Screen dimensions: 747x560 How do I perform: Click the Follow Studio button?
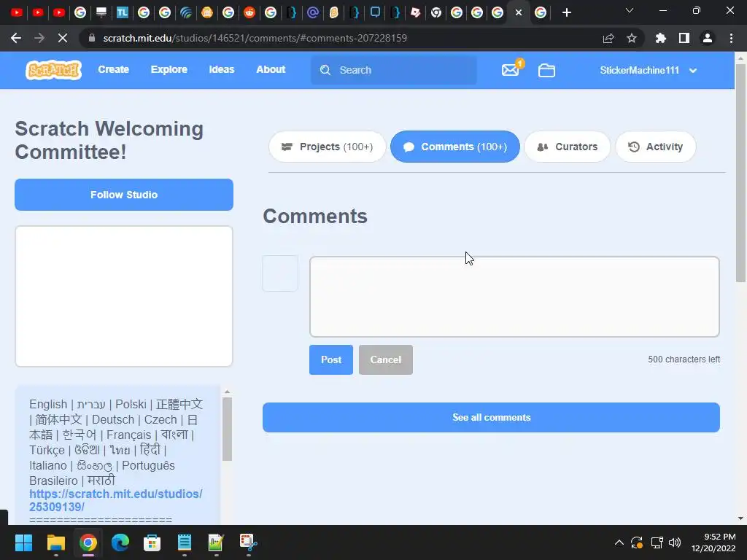click(x=124, y=195)
